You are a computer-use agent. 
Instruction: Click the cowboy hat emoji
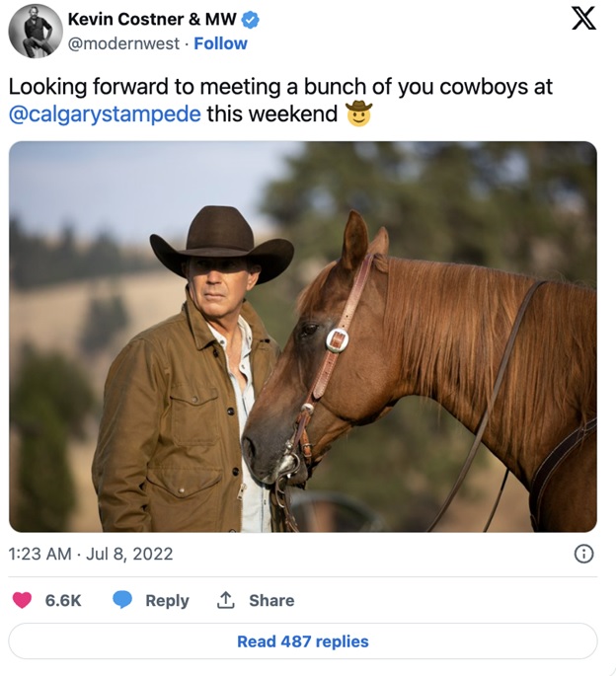tap(359, 114)
